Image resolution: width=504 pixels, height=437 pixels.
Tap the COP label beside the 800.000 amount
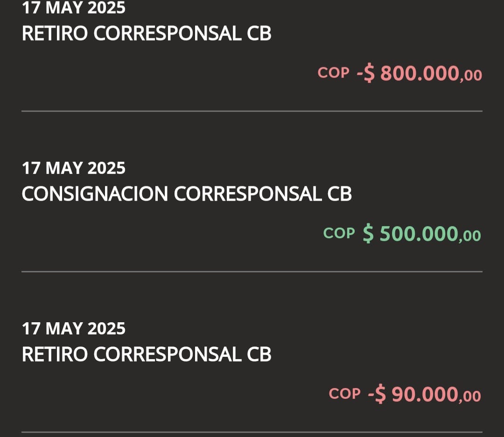[x=333, y=73]
